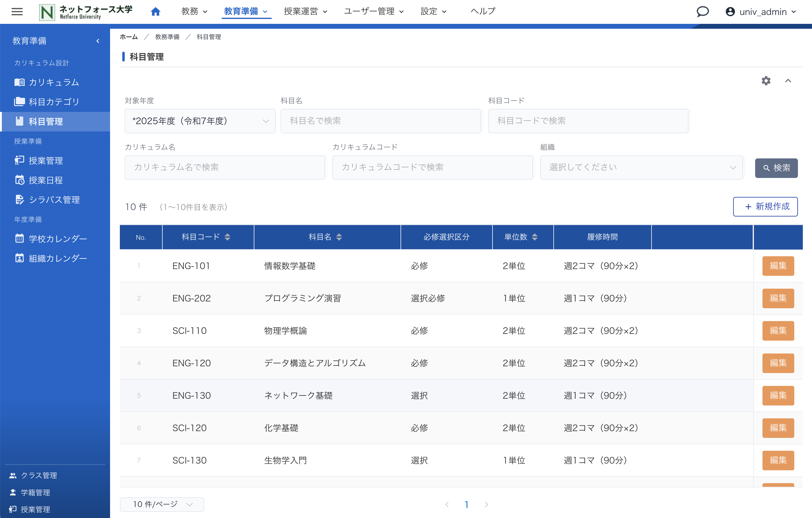Open the ユーザー管理 menu
The height and width of the screenshot is (518, 812).
(373, 11)
